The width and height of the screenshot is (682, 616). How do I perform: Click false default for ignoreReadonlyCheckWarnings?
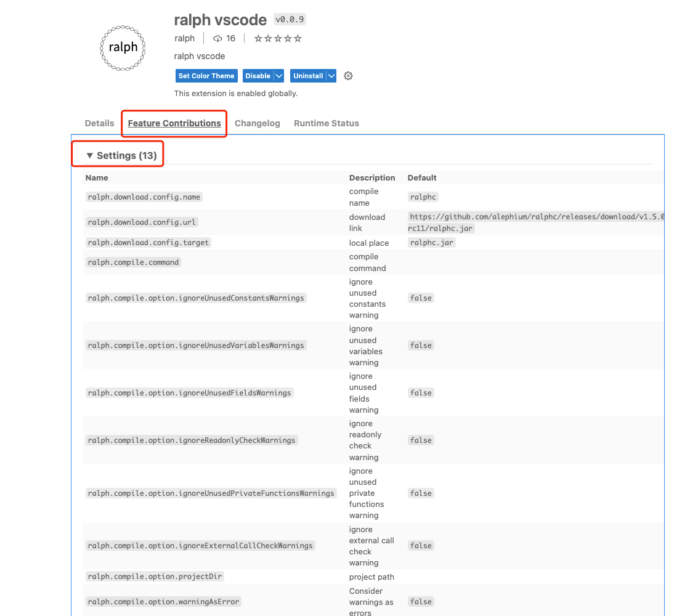421,440
